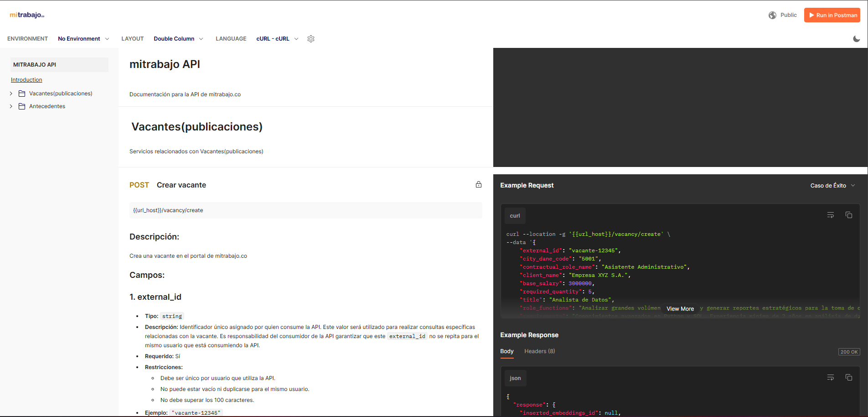View the Public visibility globe icon
868x417 pixels.
[772, 15]
